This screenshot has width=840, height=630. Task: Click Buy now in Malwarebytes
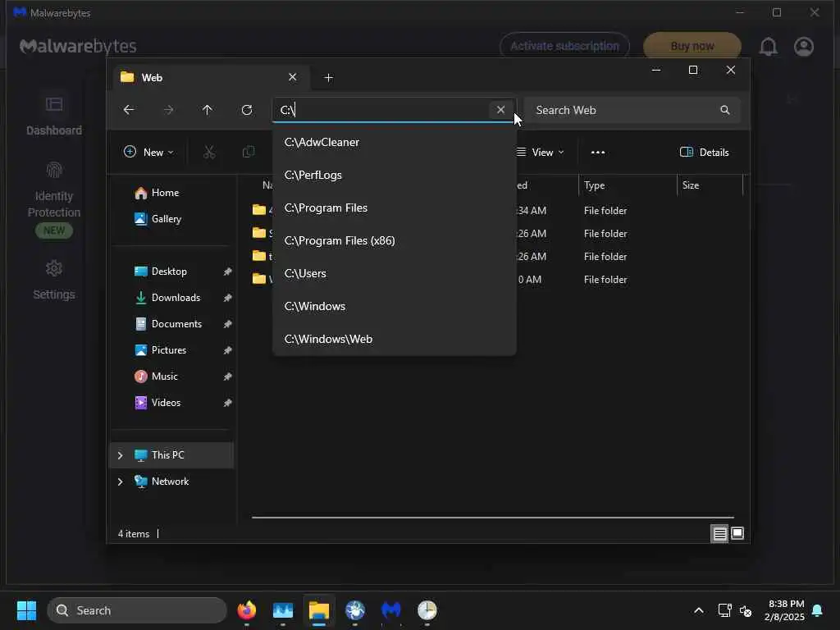[692, 47]
